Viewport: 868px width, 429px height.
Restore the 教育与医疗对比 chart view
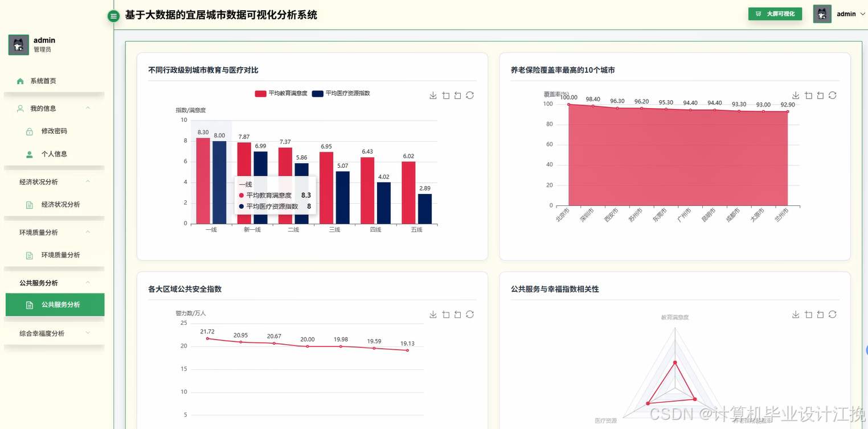point(470,96)
